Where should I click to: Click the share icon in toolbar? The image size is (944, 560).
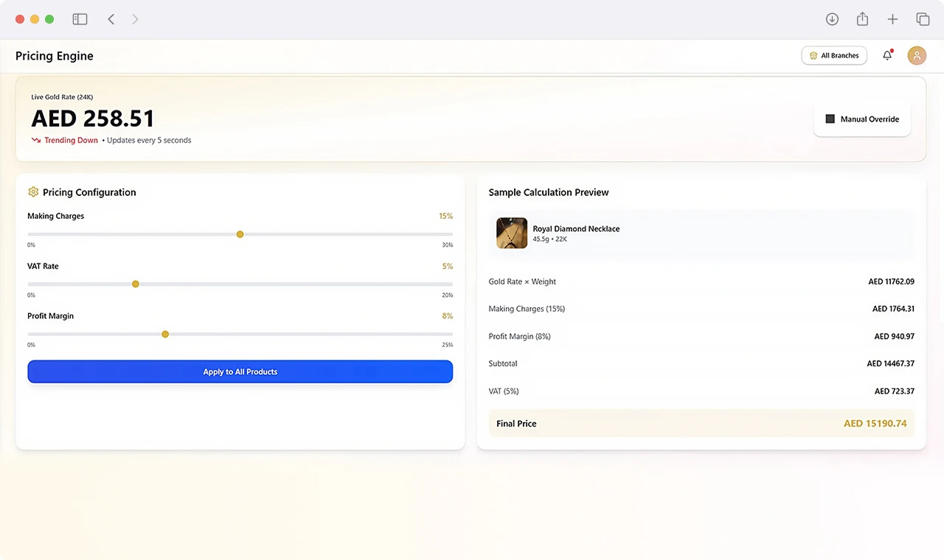(862, 19)
